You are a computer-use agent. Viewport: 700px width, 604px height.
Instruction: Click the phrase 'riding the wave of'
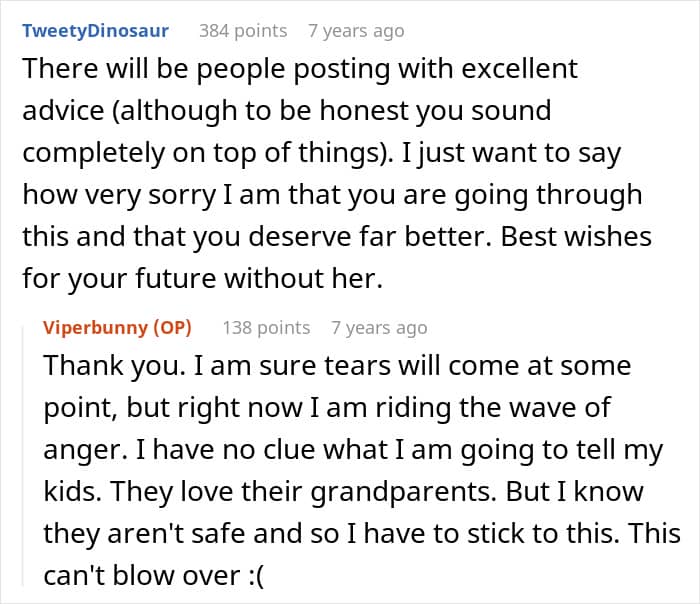click(x=493, y=408)
